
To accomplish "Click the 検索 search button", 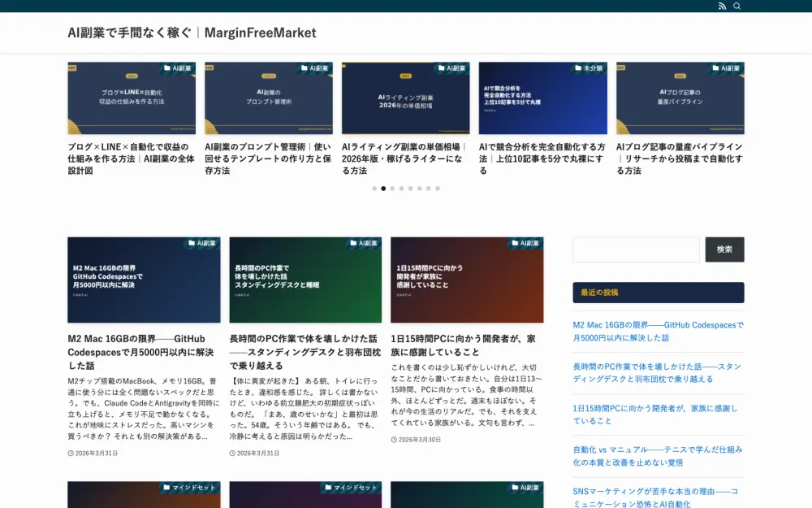I will pyautogui.click(x=724, y=250).
